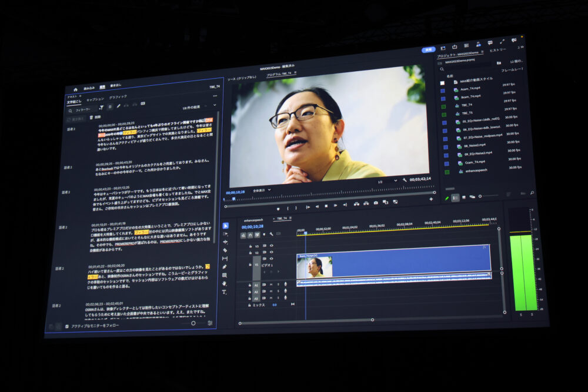Open the ヒストリー panel tab
Viewport: 588px width, 392px height.
point(498,50)
